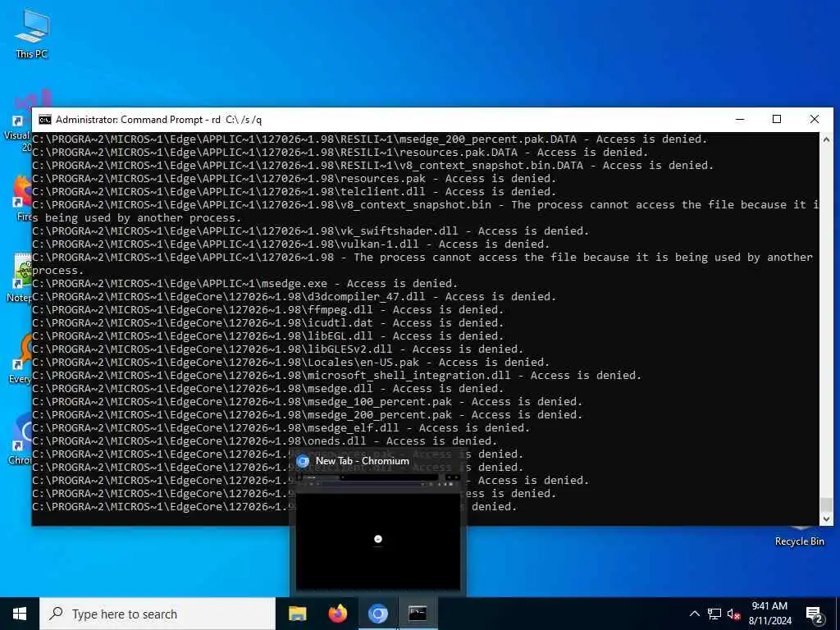
Task: Click the Command Prompt vertical scrollbar thumb
Action: click(826, 504)
